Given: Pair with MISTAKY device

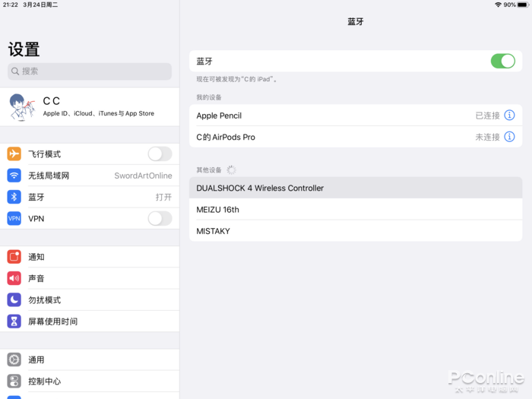Looking at the screenshot, I should coord(356,231).
